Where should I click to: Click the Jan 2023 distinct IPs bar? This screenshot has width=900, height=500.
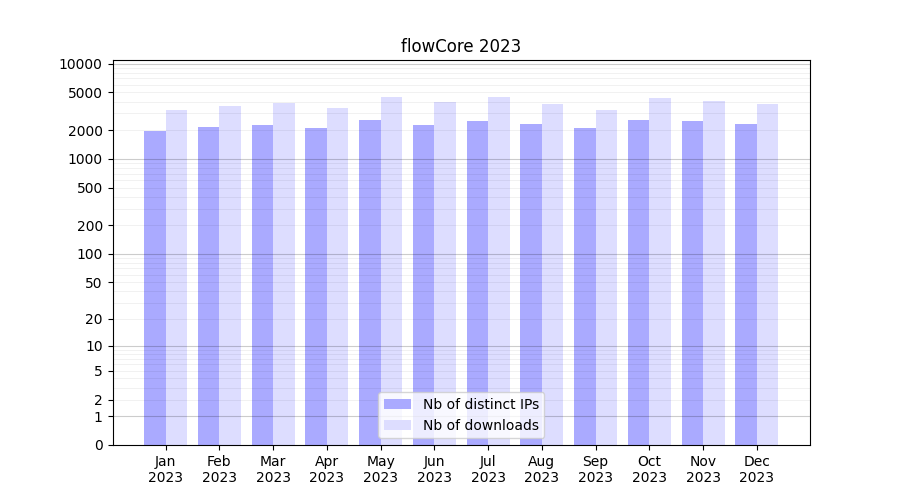[x=155, y=288]
